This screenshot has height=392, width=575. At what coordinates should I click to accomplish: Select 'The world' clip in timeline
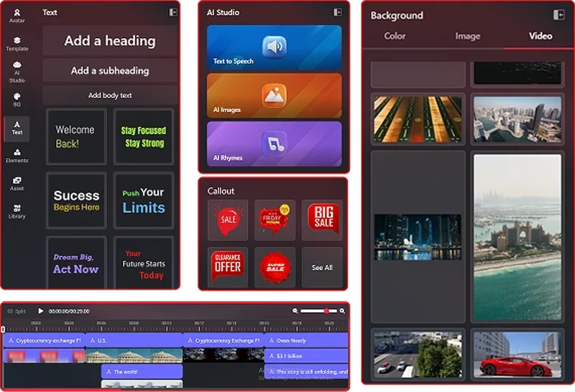click(x=142, y=372)
